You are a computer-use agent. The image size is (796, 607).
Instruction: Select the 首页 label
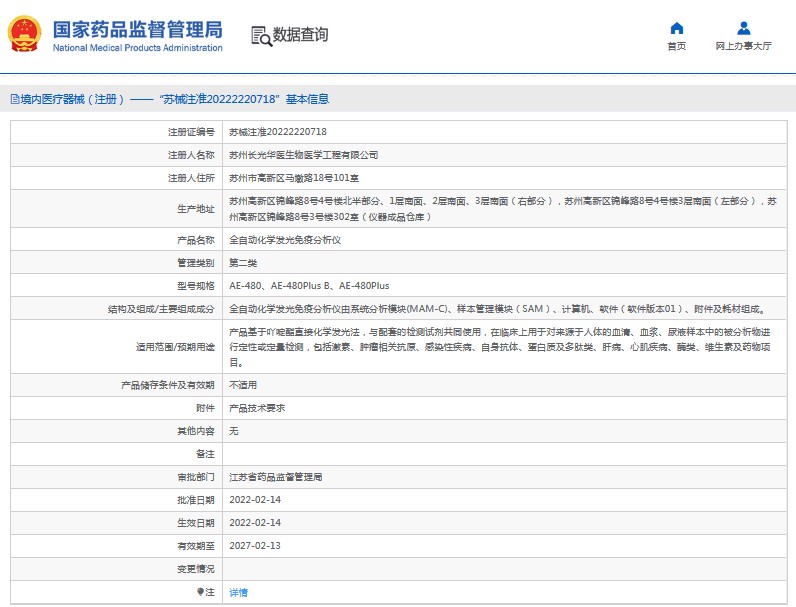pyautogui.click(x=677, y=46)
